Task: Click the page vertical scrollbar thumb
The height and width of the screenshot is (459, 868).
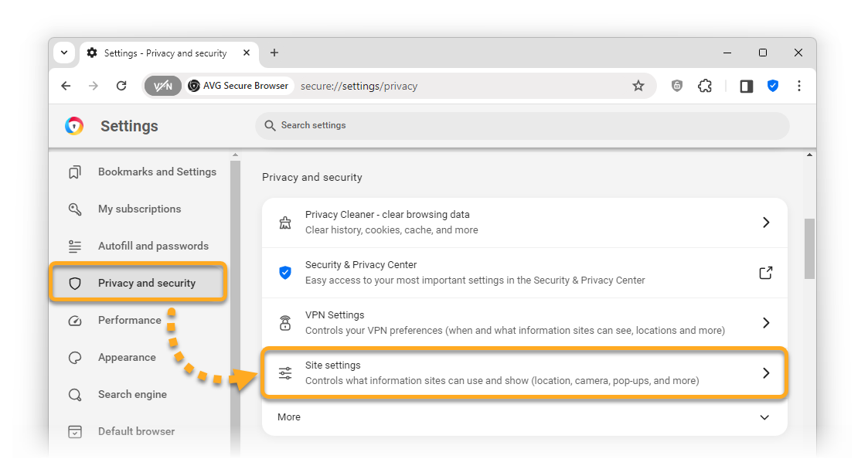Action: tap(809, 247)
